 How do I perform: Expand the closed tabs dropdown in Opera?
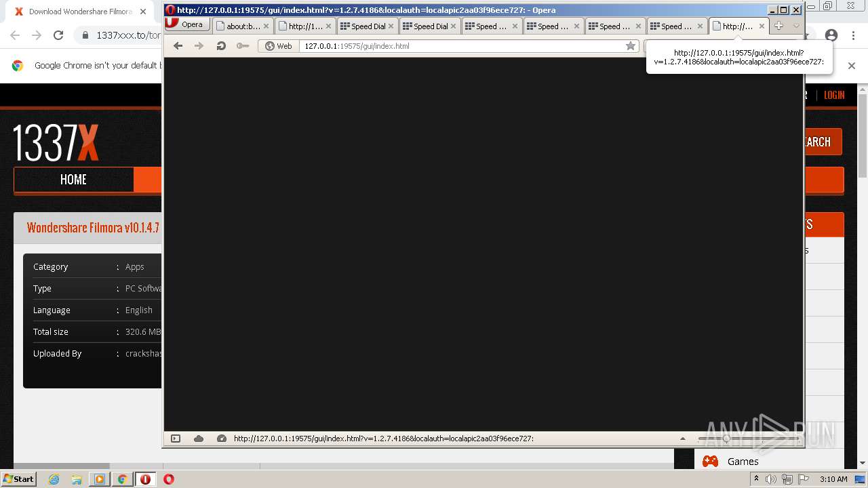(796, 26)
